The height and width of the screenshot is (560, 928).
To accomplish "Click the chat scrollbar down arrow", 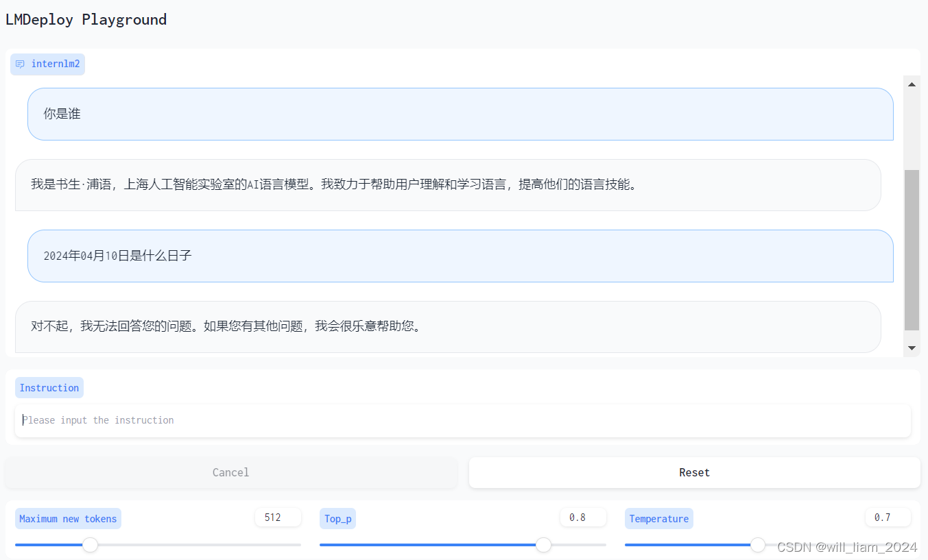I will (912, 348).
